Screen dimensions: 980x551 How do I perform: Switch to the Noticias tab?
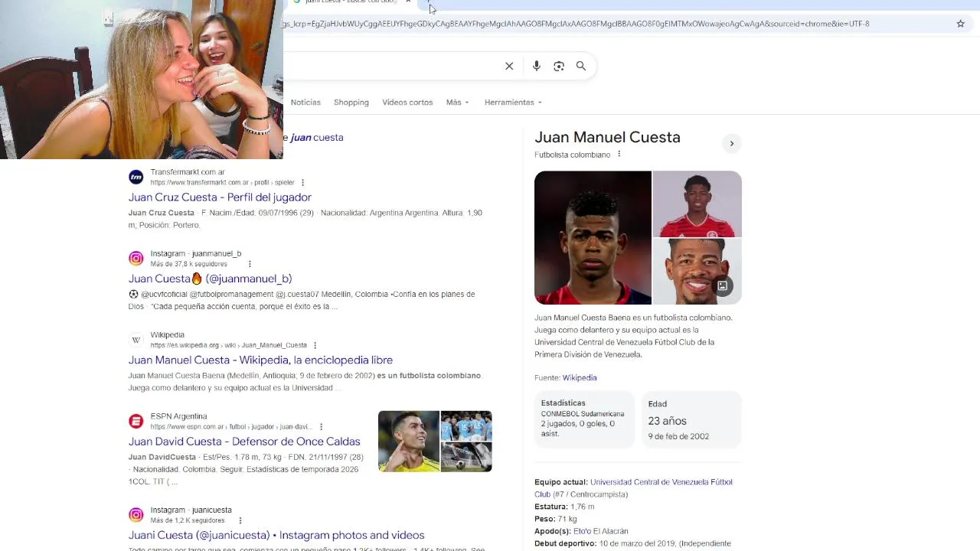(305, 103)
